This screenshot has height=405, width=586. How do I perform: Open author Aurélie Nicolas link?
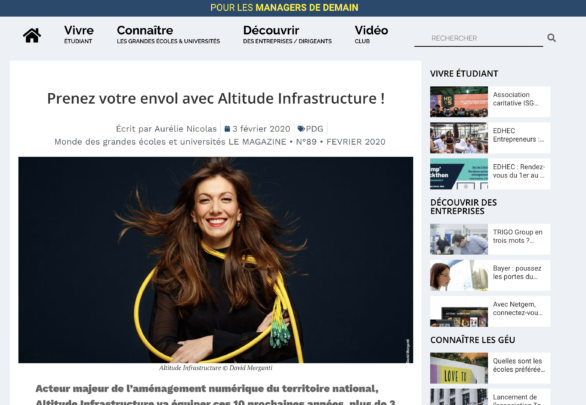coord(185,129)
